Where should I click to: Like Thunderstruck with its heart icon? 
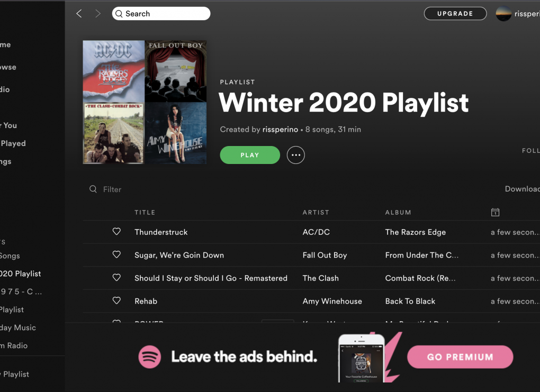(x=117, y=232)
